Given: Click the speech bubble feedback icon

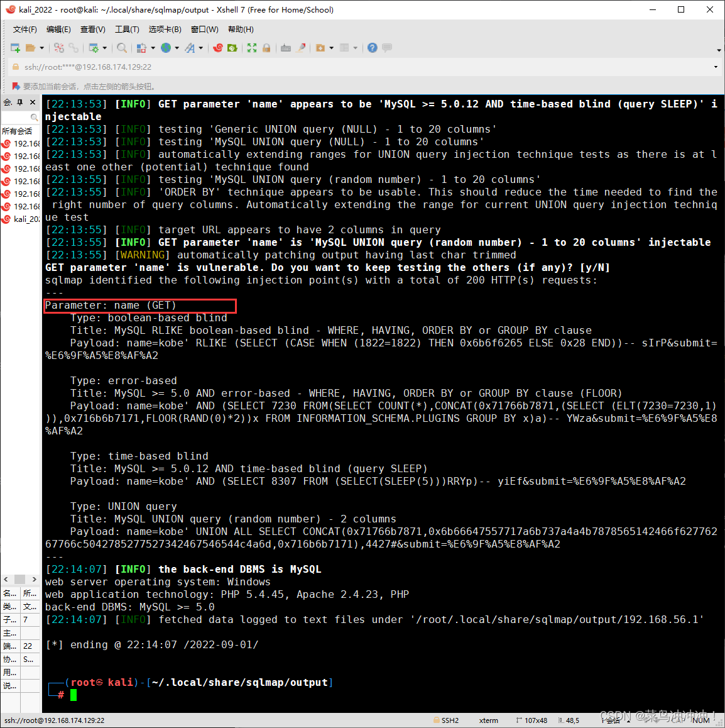Looking at the screenshot, I should pos(387,48).
